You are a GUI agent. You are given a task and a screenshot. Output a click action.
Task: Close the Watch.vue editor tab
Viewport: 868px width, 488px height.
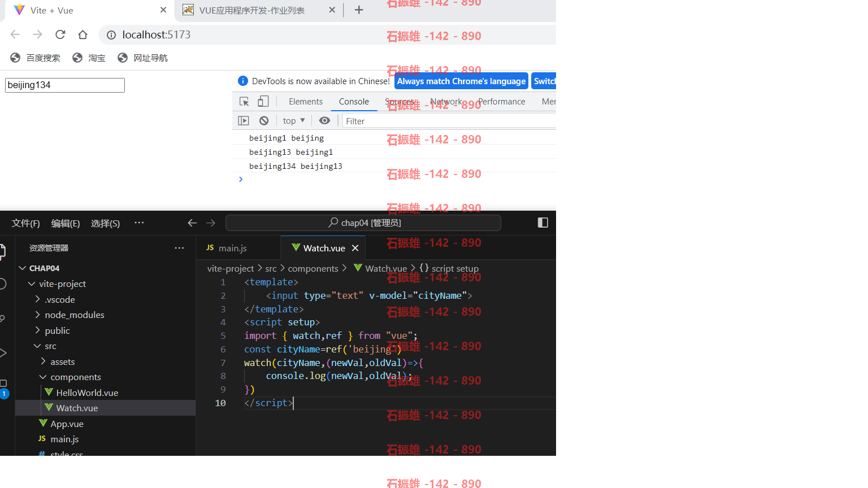[x=355, y=248]
